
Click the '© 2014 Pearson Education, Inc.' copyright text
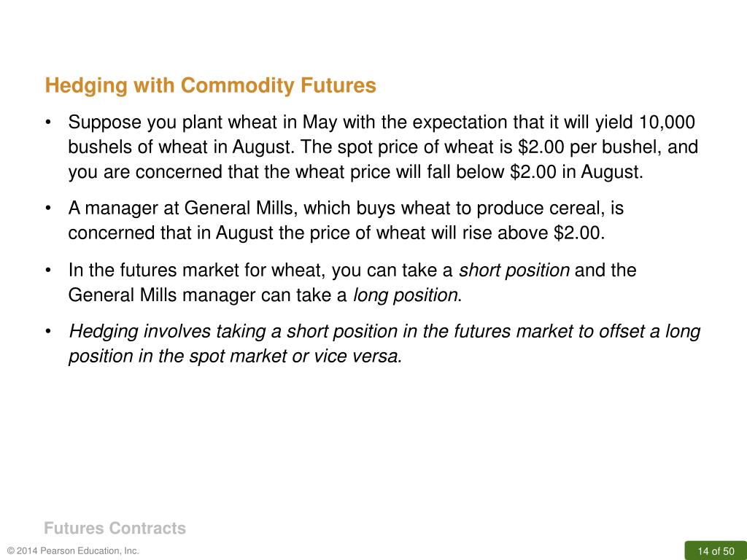tap(74, 551)
